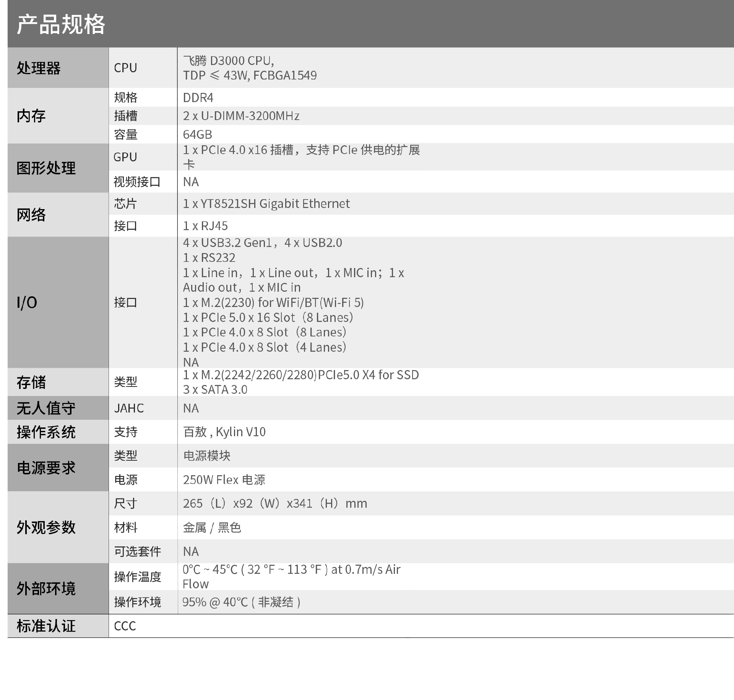Select the 视频接口 label cell
734x700 pixels.
137,182
